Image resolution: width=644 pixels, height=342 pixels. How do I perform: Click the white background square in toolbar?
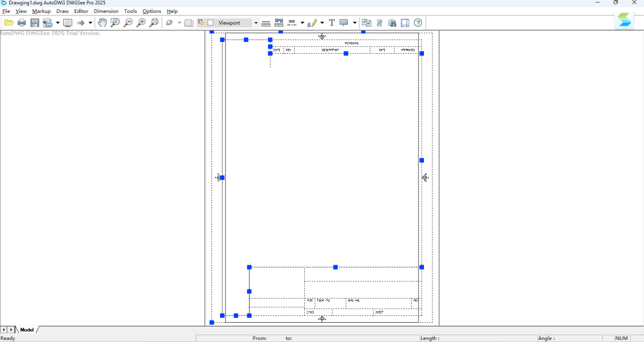click(x=210, y=23)
